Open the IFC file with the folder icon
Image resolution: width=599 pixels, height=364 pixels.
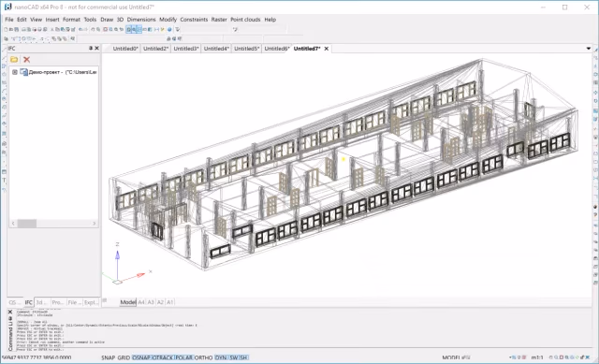(14, 60)
